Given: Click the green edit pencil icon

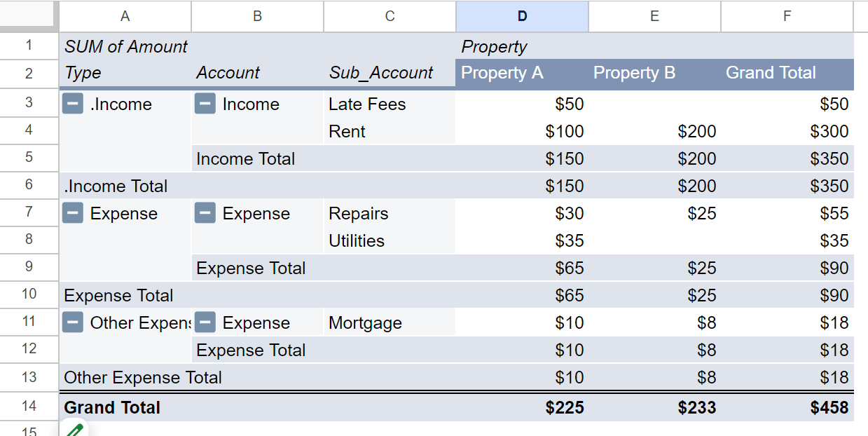Looking at the screenshot, I should tap(74, 429).
